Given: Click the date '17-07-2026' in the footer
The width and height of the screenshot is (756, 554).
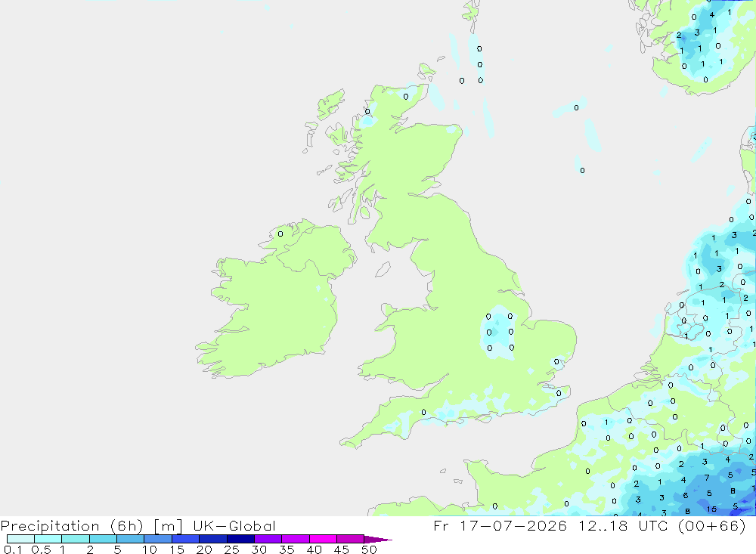Looking at the screenshot, I should coord(513,525).
